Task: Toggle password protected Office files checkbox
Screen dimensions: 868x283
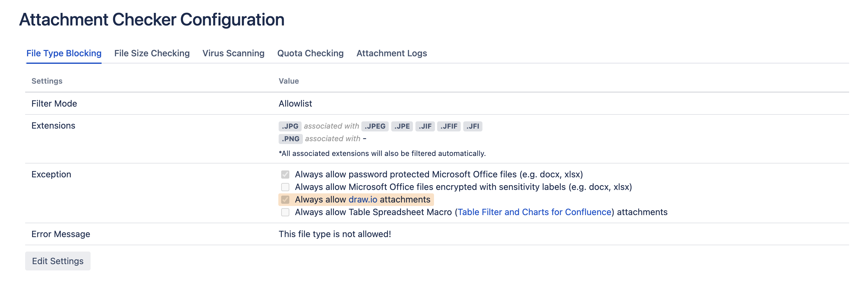Action: 285,175
